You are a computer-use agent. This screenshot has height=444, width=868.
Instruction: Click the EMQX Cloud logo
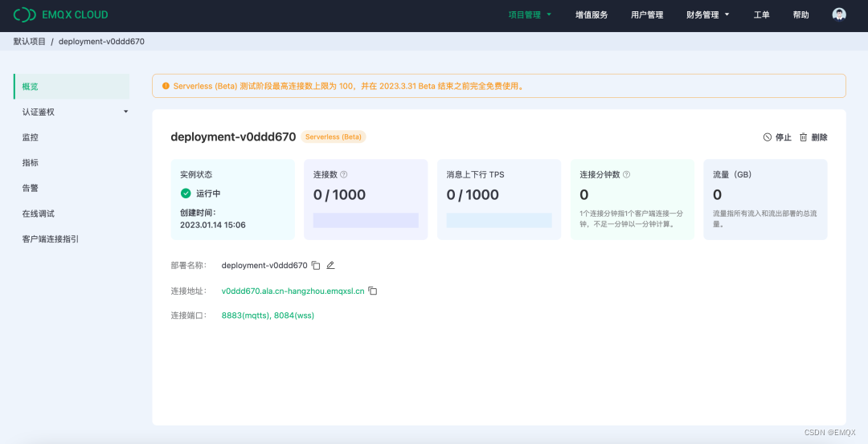click(x=61, y=15)
